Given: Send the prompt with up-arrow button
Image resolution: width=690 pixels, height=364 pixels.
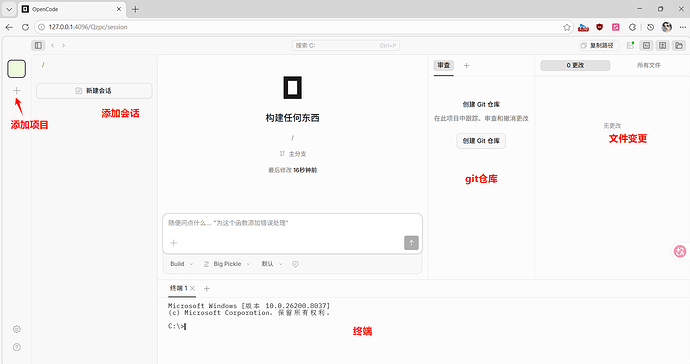Looking at the screenshot, I should [411, 243].
